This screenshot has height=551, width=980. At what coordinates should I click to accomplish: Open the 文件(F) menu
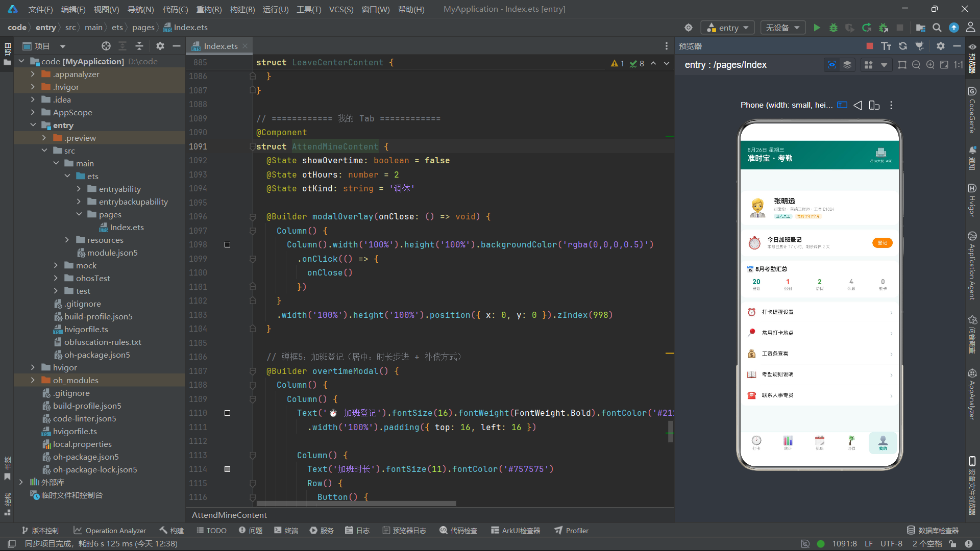click(x=41, y=9)
